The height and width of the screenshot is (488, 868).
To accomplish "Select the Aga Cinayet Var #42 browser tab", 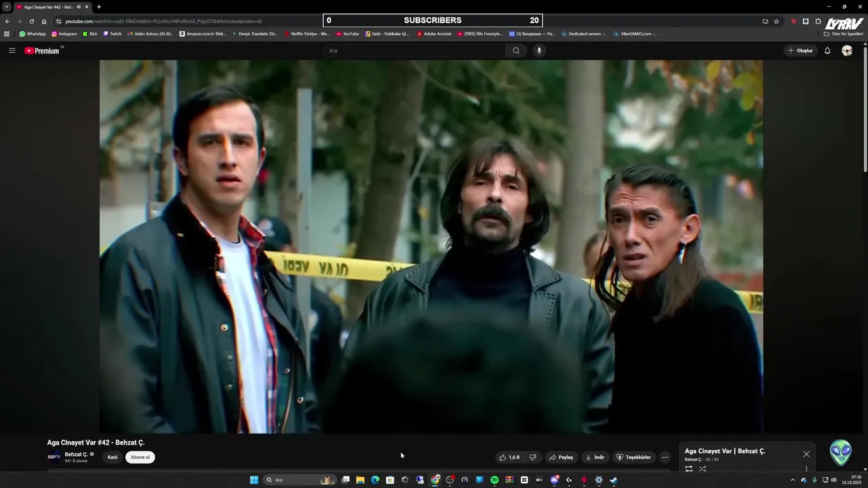I will pyautogui.click(x=53, y=7).
